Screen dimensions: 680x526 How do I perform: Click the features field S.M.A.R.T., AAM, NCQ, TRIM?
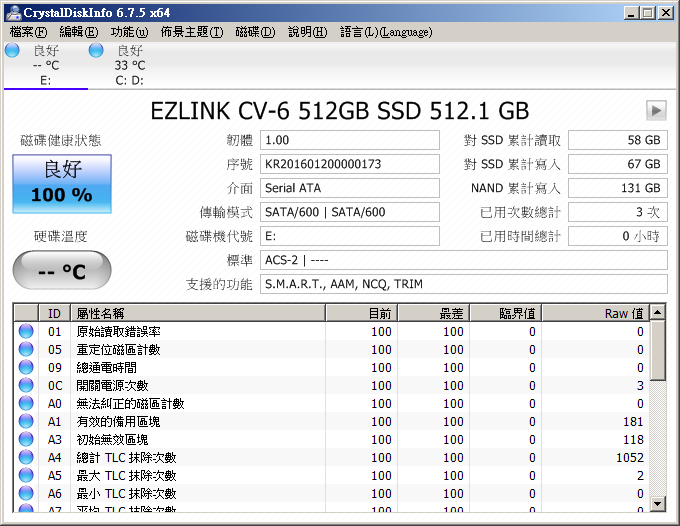tap(464, 284)
